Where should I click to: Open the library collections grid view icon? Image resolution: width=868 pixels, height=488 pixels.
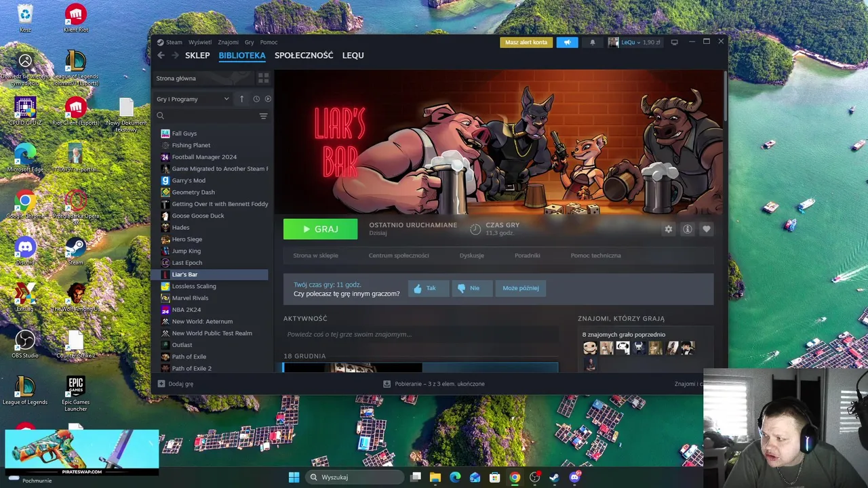tap(263, 78)
